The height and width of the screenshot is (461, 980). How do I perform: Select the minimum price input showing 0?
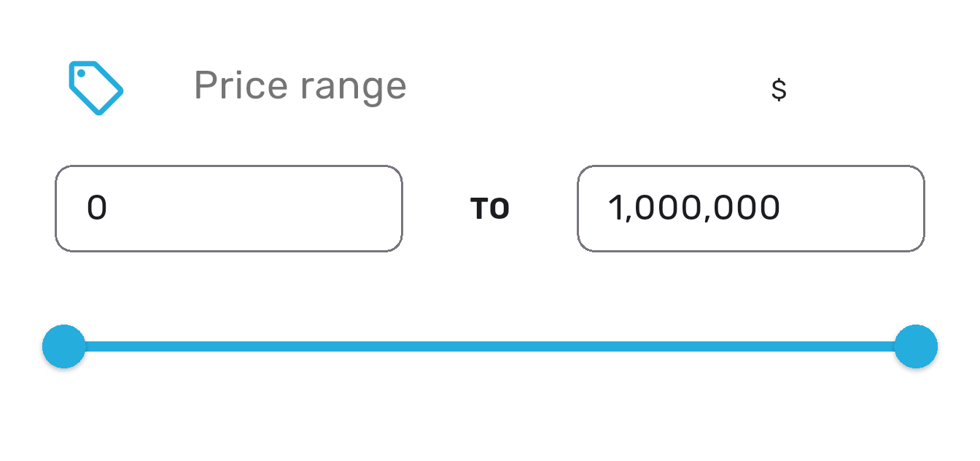pos(228,208)
